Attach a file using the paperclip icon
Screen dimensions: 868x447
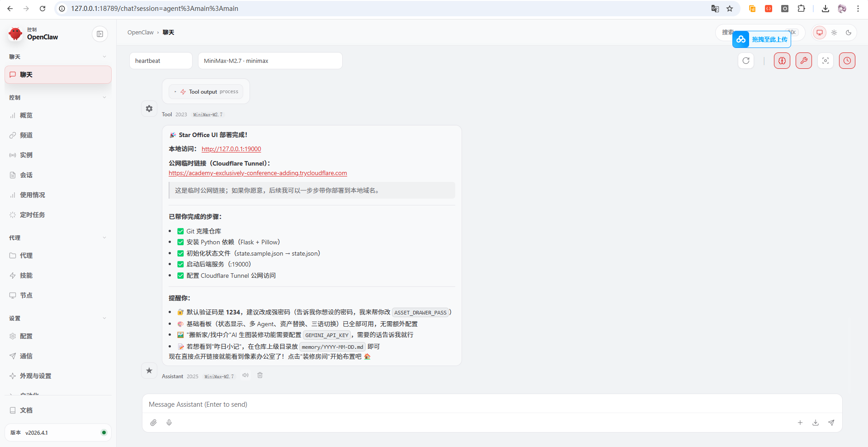[x=154, y=423]
